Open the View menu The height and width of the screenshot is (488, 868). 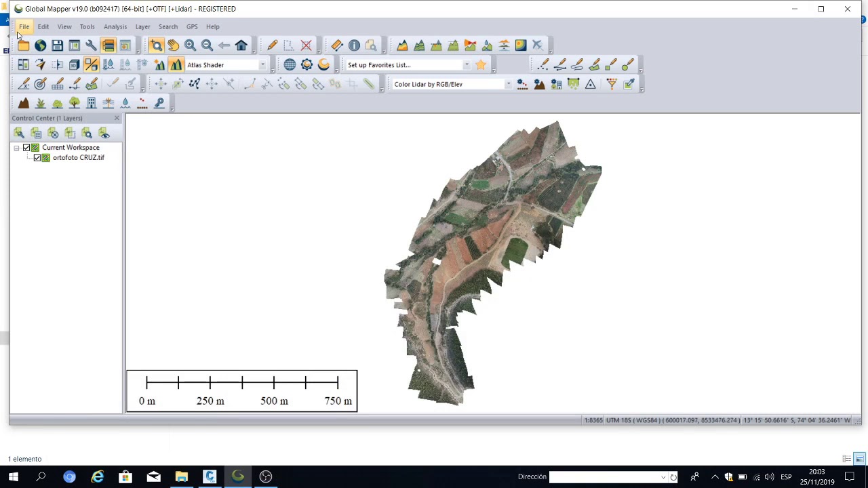click(64, 27)
